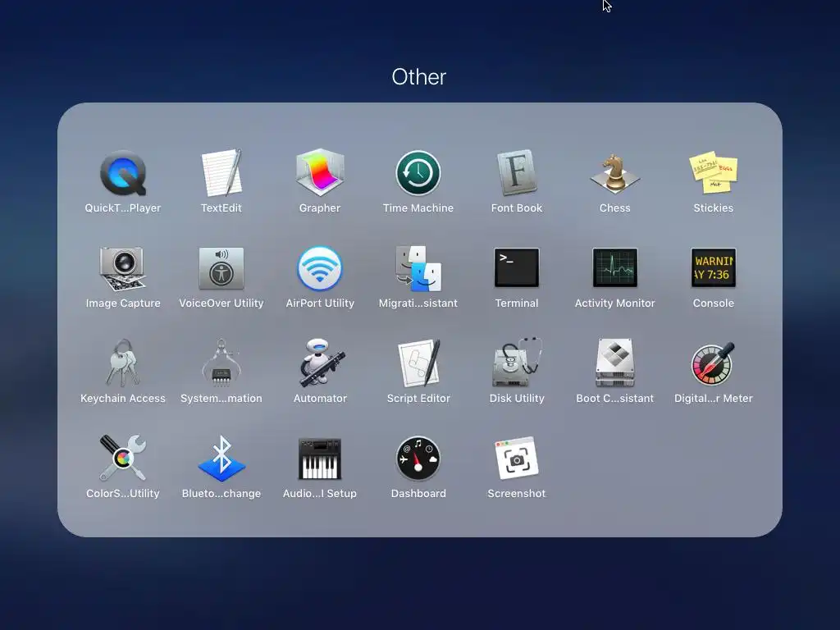Launch System Information icon
Image resolution: width=840 pixels, height=630 pixels.
point(221,363)
